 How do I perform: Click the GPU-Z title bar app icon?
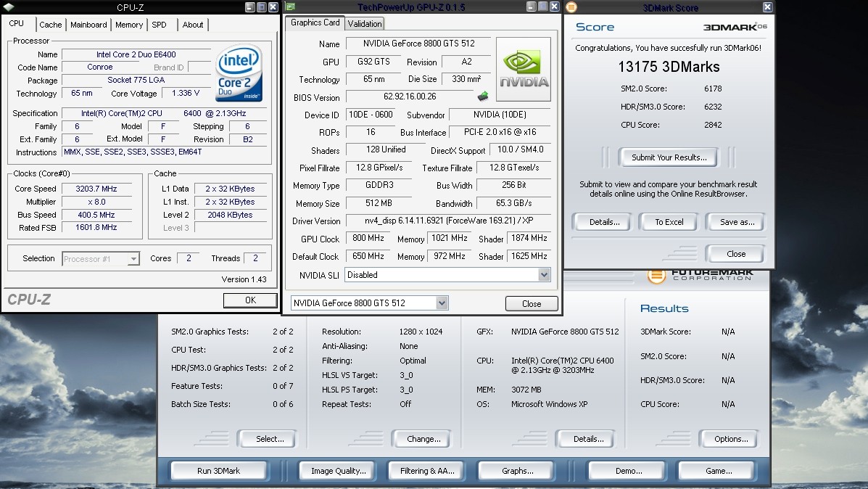pos(292,7)
